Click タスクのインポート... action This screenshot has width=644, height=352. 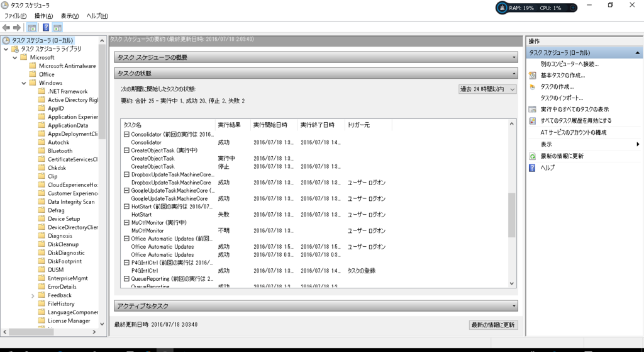pyautogui.click(x=562, y=98)
